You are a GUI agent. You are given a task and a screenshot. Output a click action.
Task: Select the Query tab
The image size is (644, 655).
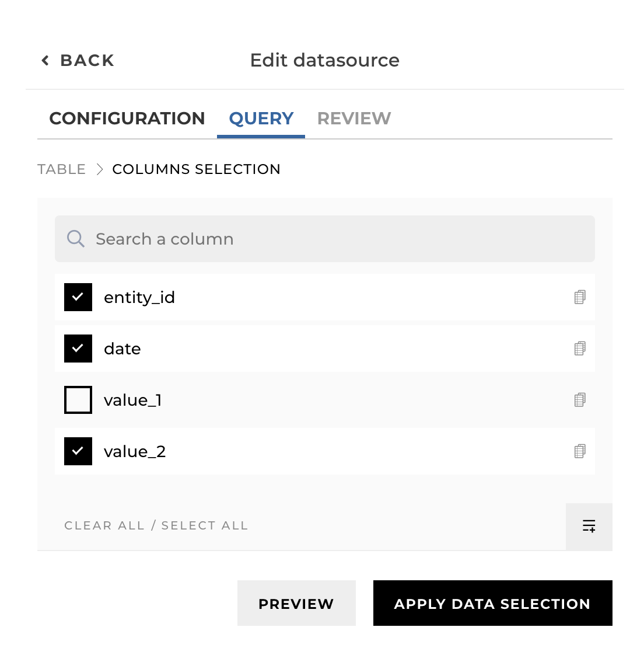pos(261,119)
